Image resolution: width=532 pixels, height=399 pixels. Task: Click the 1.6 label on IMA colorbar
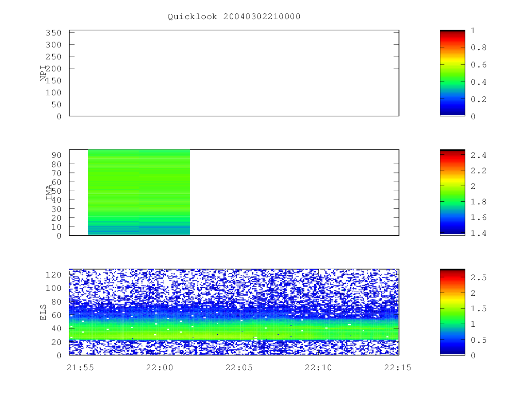[x=478, y=217]
